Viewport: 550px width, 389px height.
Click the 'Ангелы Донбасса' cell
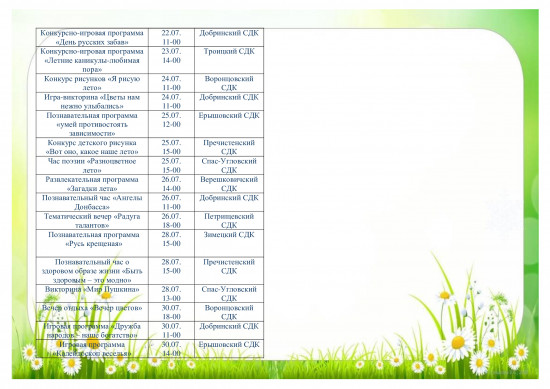coord(92,202)
